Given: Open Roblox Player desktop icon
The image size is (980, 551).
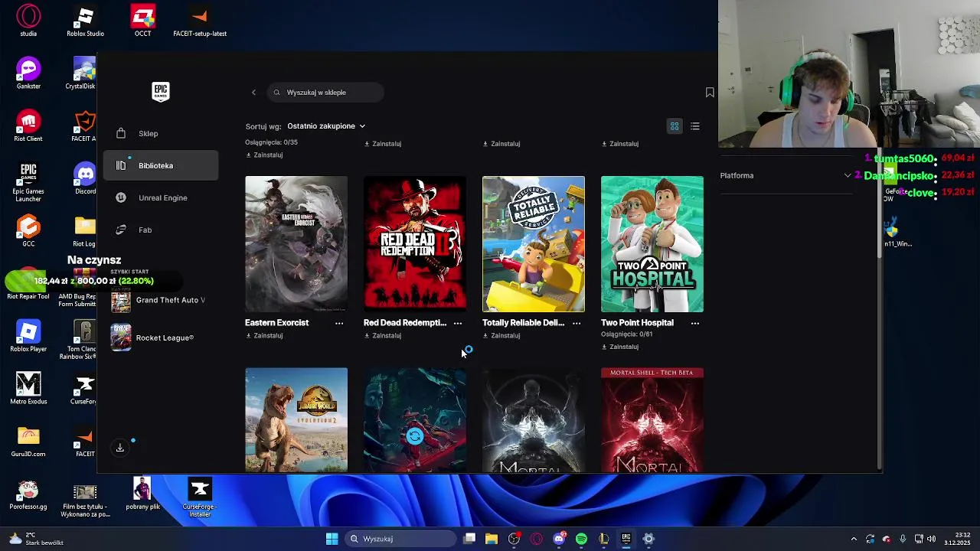Looking at the screenshot, I should [x=28, y=336].
